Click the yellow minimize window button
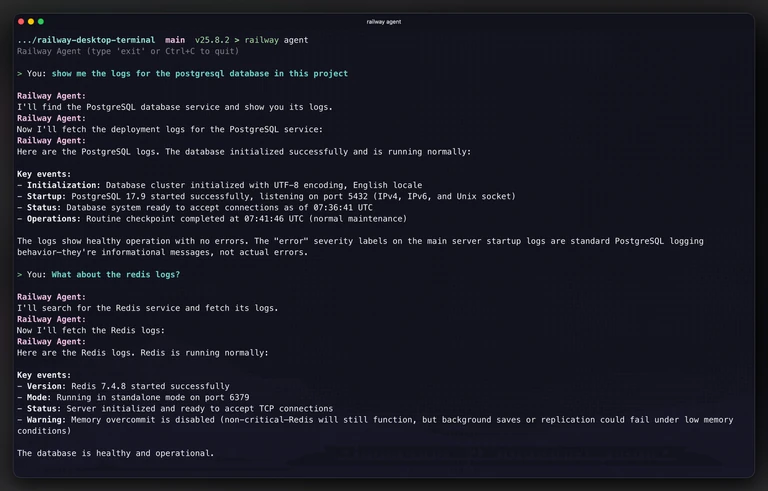The width and height of the screenshot is (768, 491). pos(31,22)
